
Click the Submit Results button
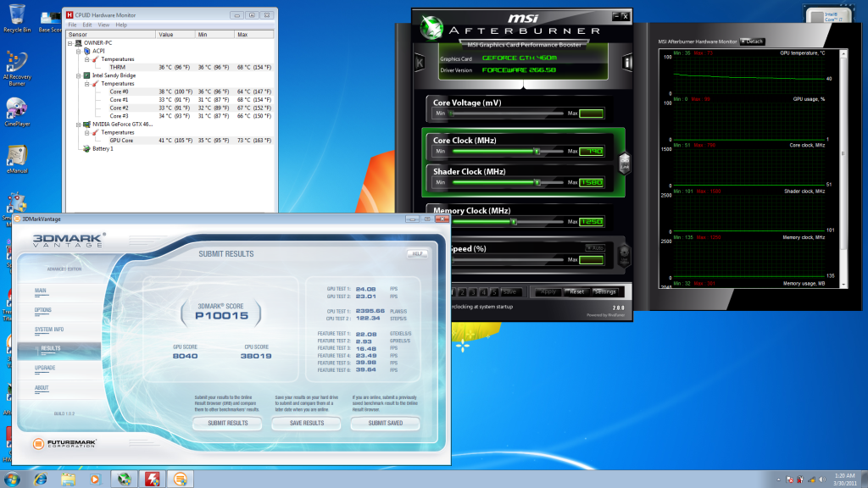[x=227, y=424]
